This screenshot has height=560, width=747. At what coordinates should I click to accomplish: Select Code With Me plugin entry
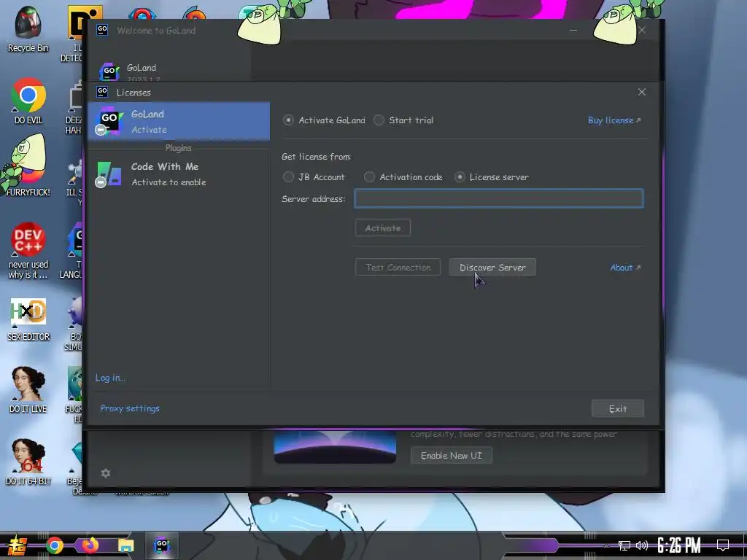179,174
